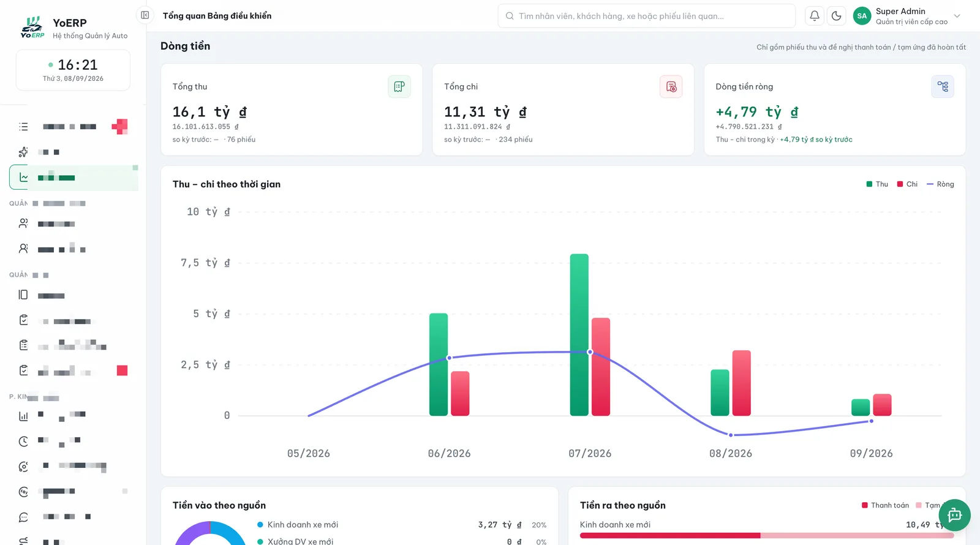Image resolution: width=980 pixels, height=545 pixels.
Task: Toggle the Thu series in chart legend
Action: [877, 184]
